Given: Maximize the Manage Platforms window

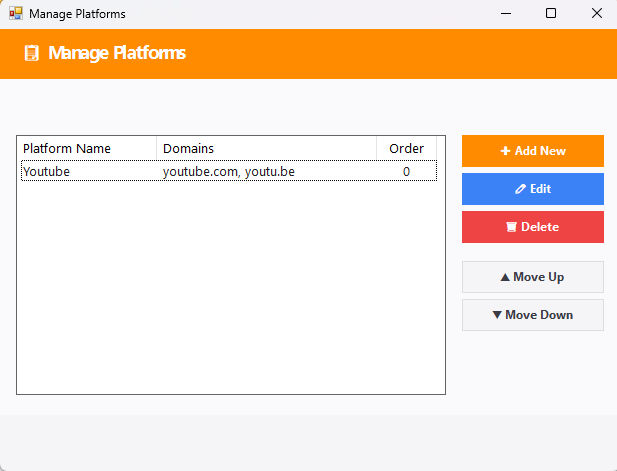Looking at the screenshot, I should pos(550,14).
